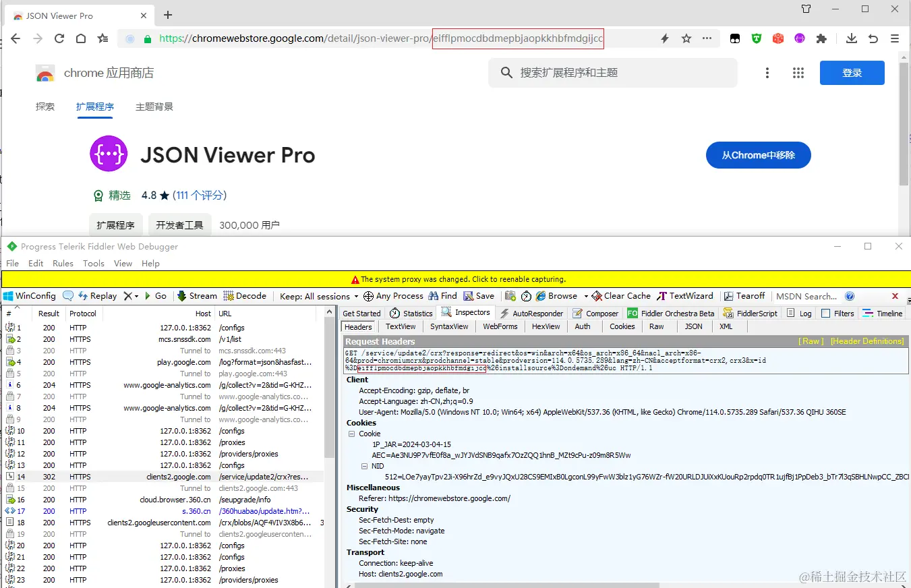911x588 pixels.
Task: Collapse the NID cookie node
Action: click(363, 466)
